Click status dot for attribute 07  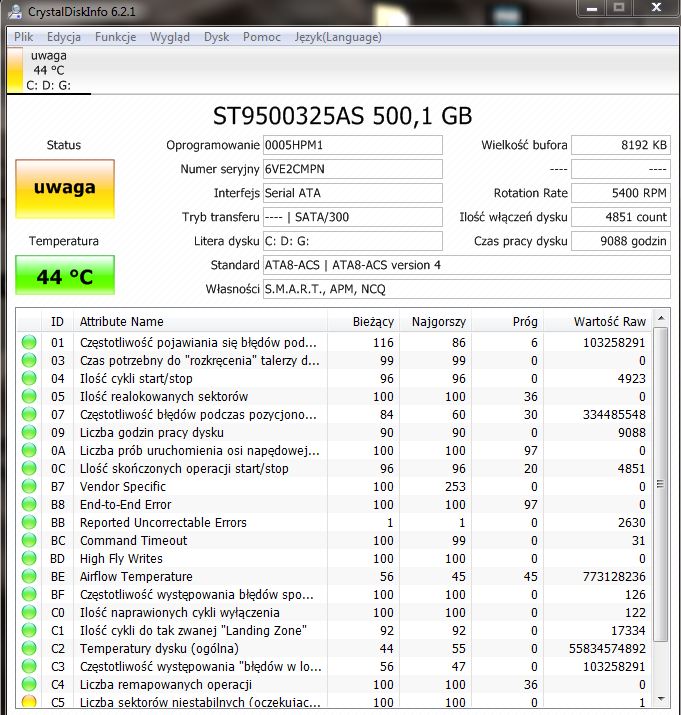coord(29,414)
